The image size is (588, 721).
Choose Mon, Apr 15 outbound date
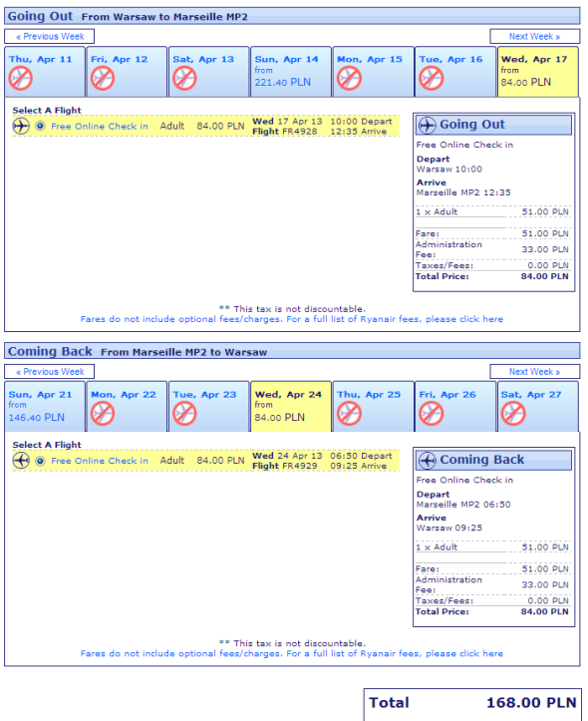[x=373, y=71]
